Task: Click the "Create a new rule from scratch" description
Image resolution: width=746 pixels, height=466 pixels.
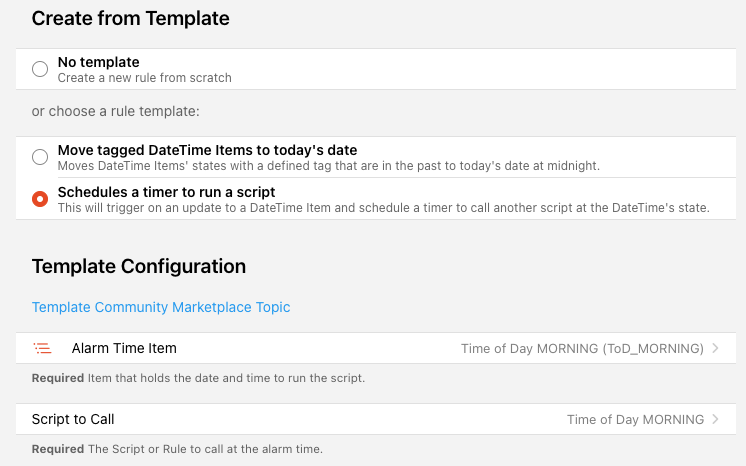Action: [x=144, y=77]
